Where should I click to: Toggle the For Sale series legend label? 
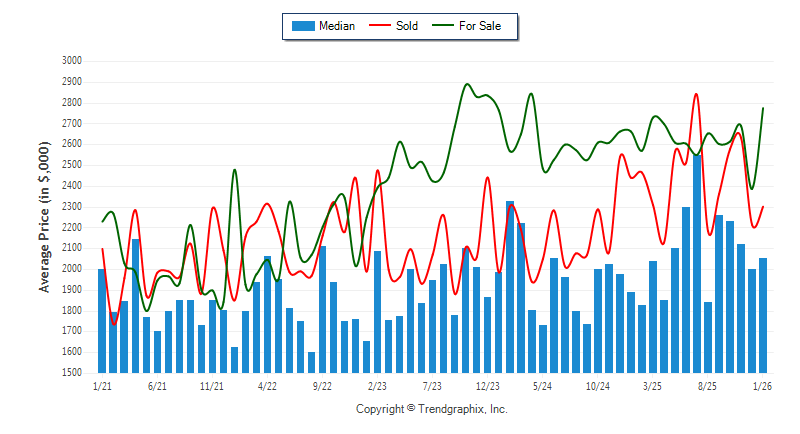click(480, 26)
